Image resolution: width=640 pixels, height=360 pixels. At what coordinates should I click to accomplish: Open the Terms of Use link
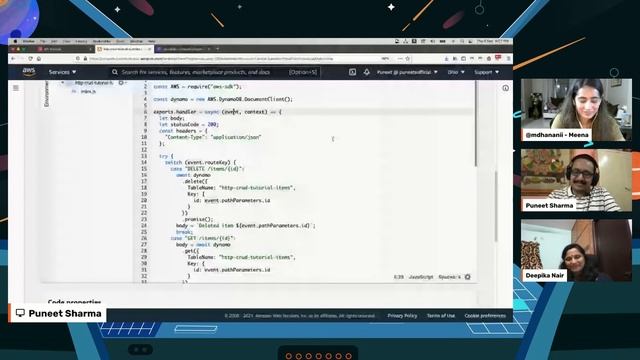[x=440, y=316]
